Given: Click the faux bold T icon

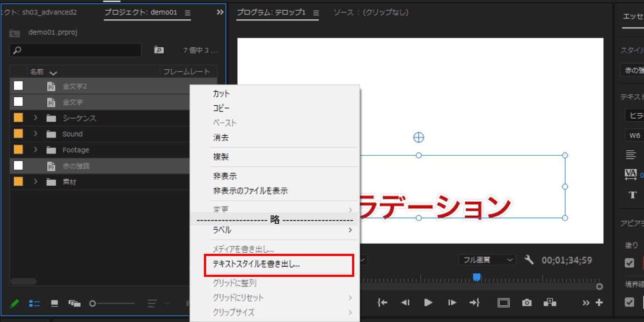Looking at the screenshot, I should click(633, 195).
